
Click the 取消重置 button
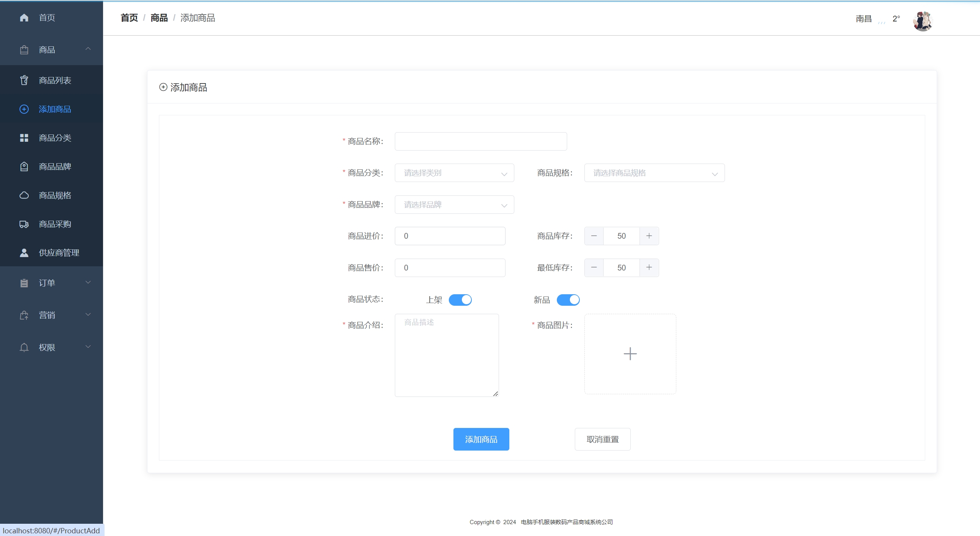[x=602, y=439]
